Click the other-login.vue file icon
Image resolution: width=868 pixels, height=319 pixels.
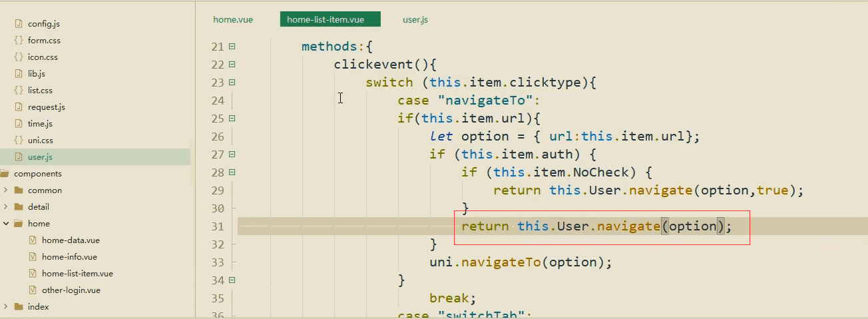click(33, 290)
